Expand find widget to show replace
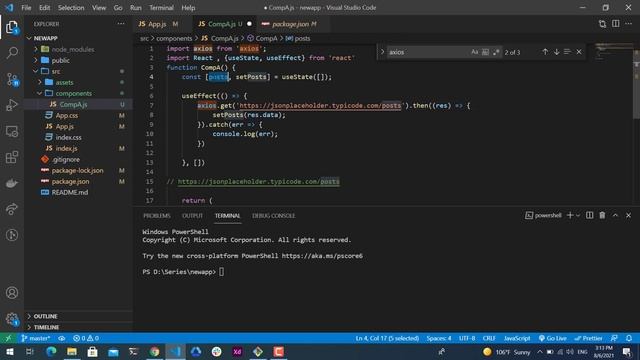This screenshot has width=640, height=360. coord(382,52)
